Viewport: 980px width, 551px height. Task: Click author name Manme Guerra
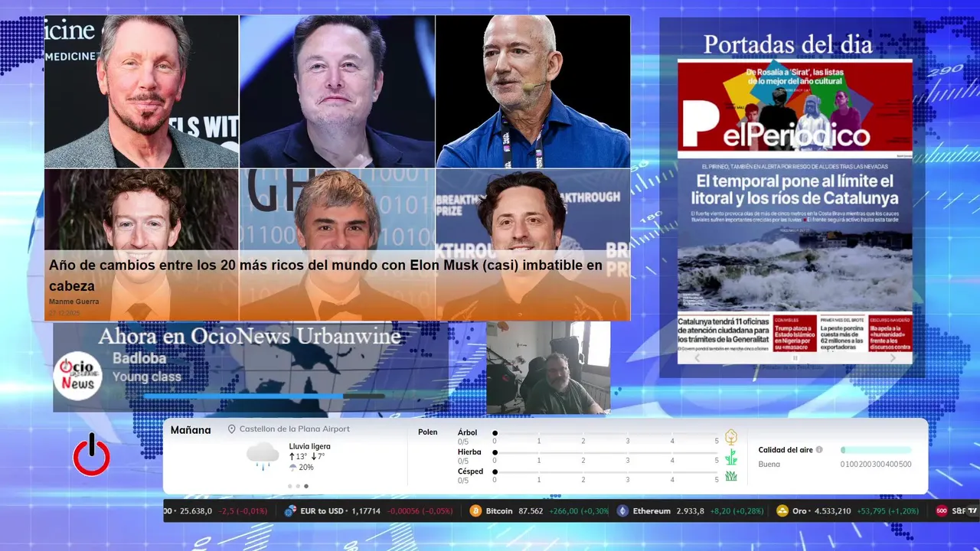[x=73, y=302]
